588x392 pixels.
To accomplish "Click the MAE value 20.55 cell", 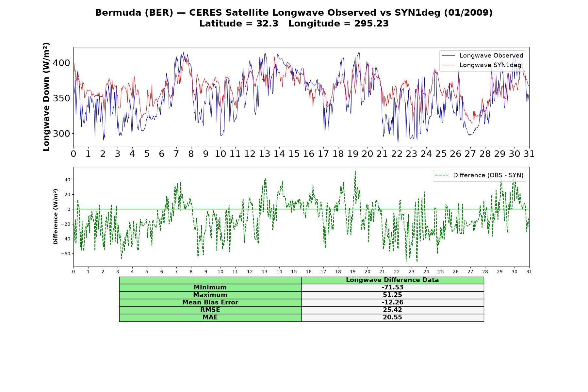I will pos(393,318).
